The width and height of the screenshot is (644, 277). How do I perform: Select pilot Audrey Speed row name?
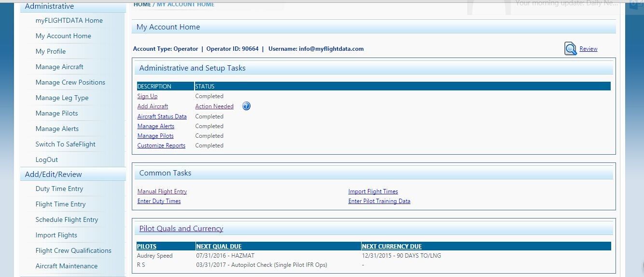click(x=154, y=256)
